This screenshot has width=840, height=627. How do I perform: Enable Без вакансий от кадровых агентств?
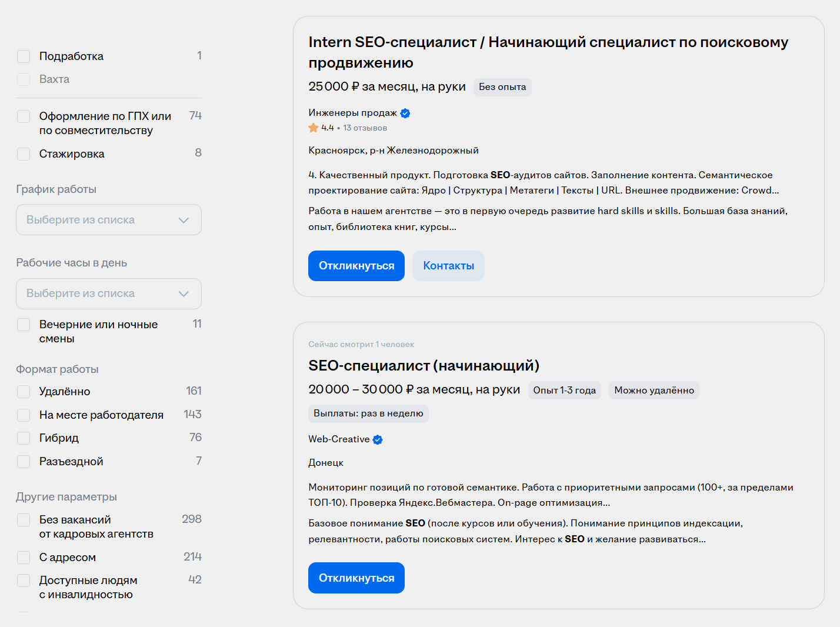24,520
